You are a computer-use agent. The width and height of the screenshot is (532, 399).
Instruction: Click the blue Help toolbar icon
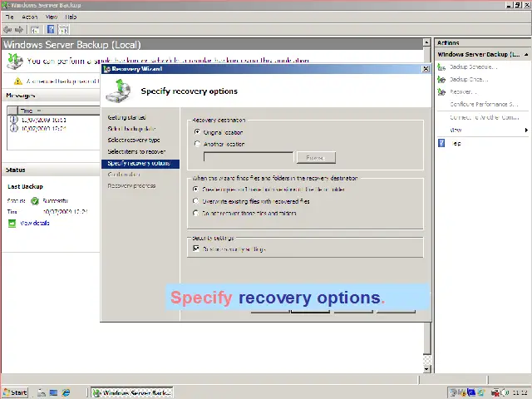pos(51,30)
